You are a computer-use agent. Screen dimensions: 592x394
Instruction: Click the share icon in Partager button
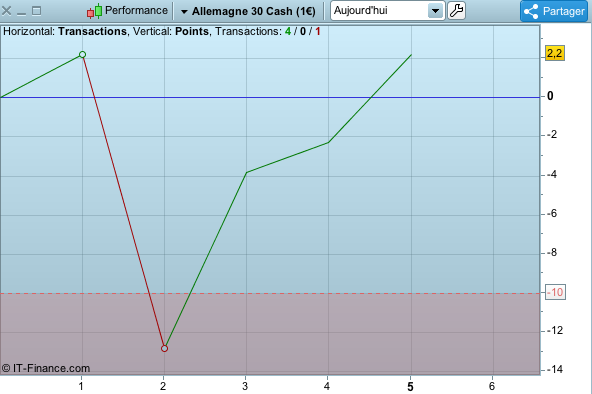pos(531,11)
